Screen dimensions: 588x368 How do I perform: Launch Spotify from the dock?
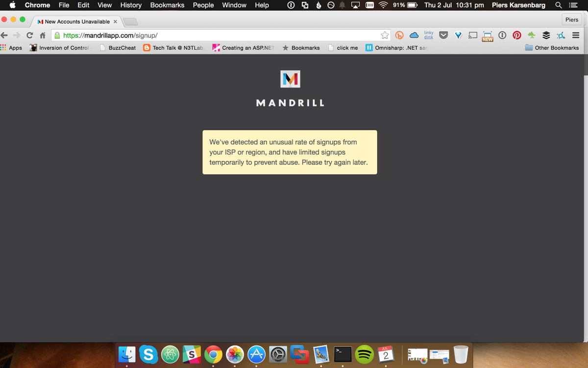click(364, 354)
